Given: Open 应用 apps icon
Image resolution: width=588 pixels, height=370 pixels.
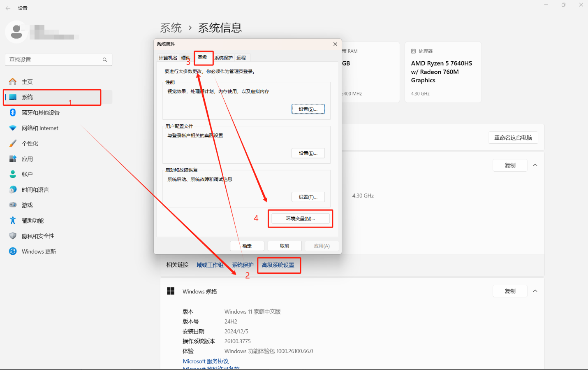Looking at the screenshot, I should coord(13,159).
